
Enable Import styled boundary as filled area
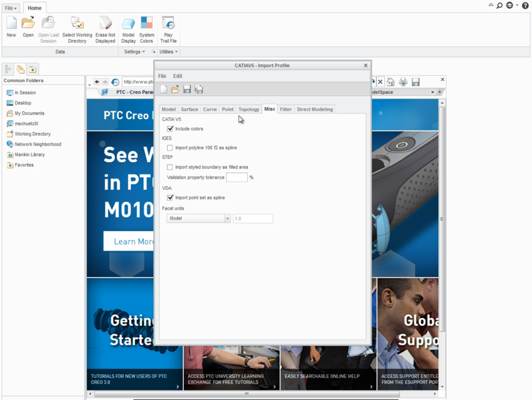point(169,167)
